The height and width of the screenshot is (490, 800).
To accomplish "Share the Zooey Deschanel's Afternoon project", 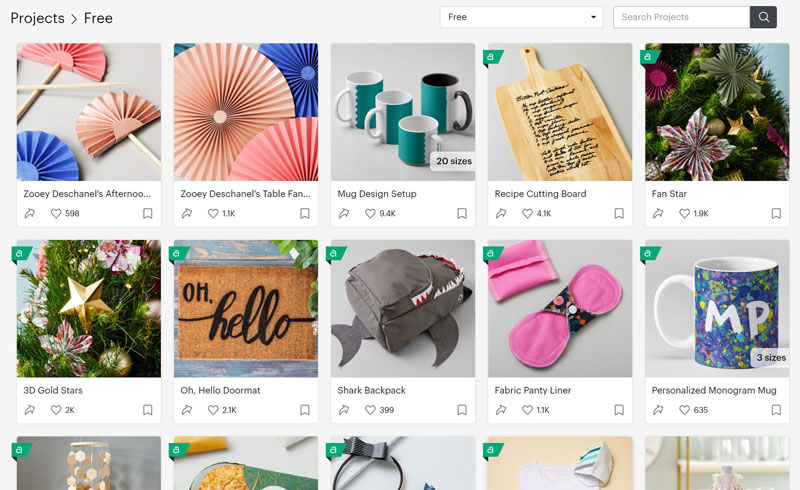I will [x=30, y=213].
